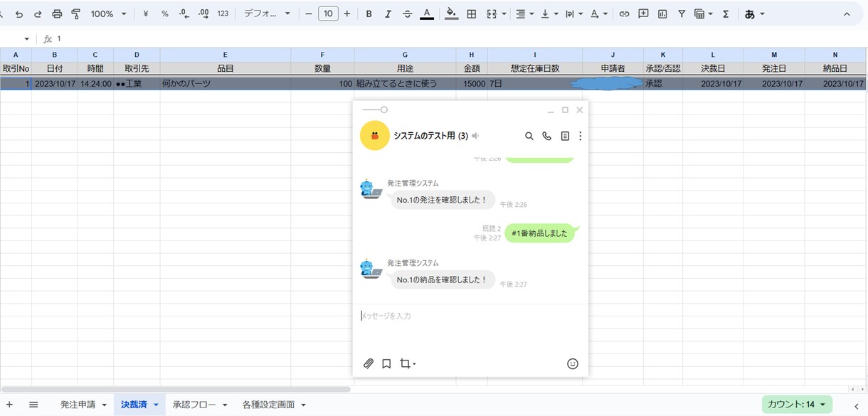Format as yen currency
This screenshot has width=868, height=416.
tap(146, 14)
